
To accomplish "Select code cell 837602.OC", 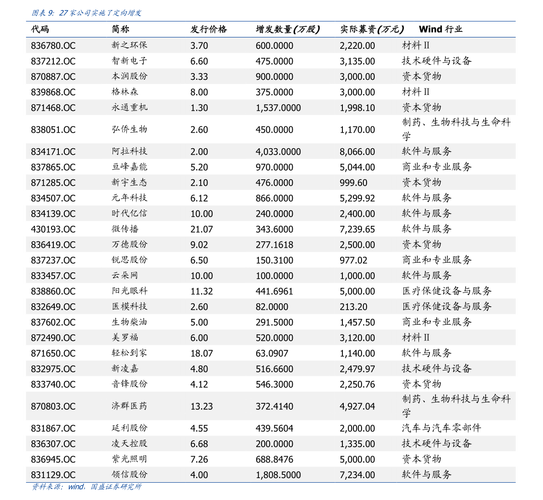I will [53, 322].
